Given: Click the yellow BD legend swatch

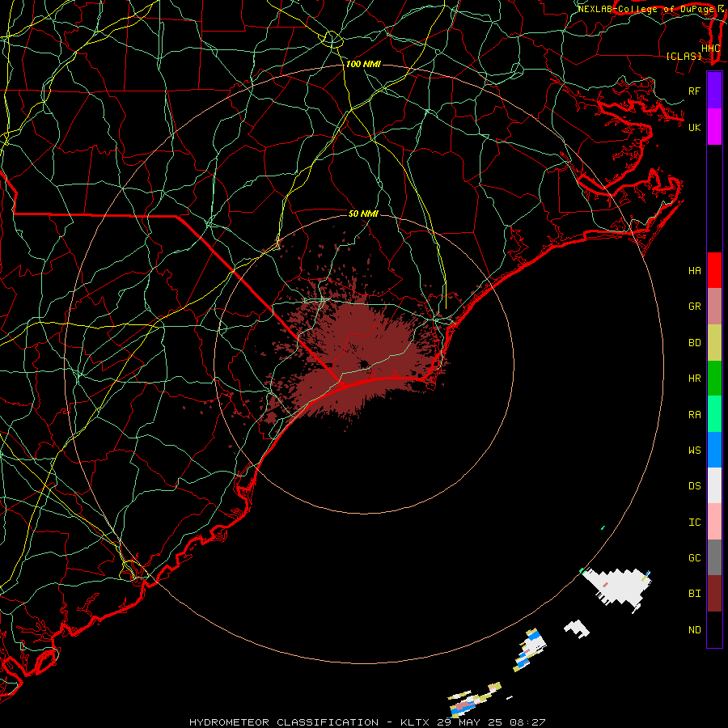Looking at the screenshot, I should [714, 342].
